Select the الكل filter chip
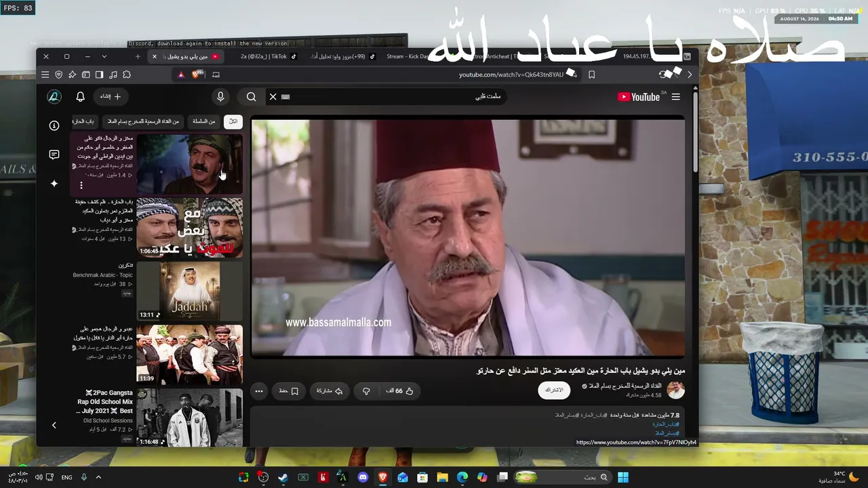Screen dimensions: 868x488 (233, 121)
